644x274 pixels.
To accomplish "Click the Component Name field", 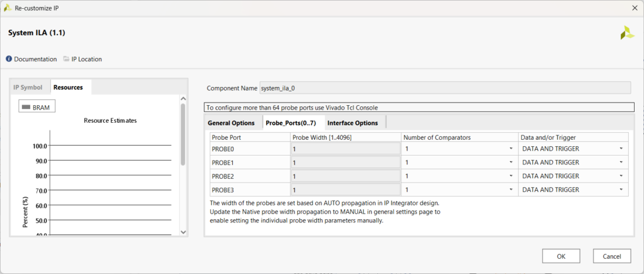I will (445, 88).
